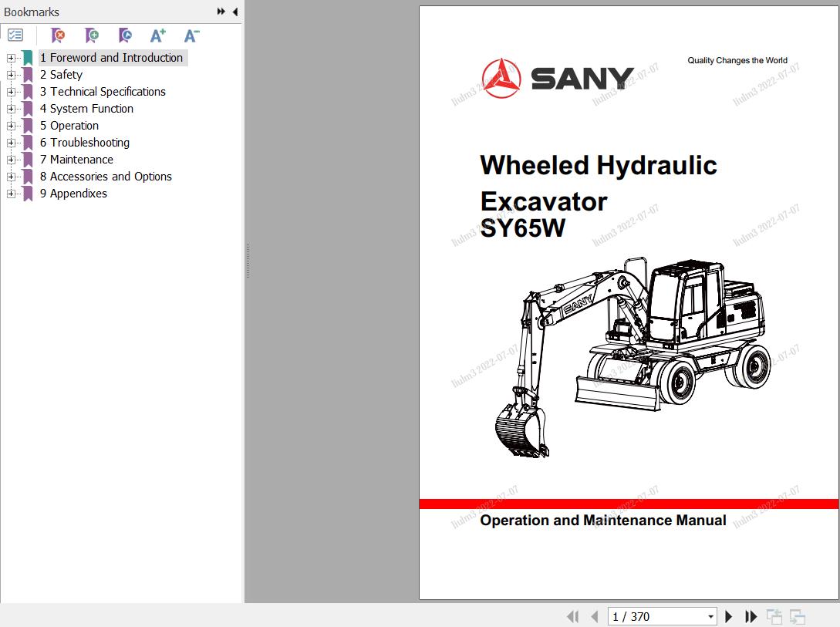Click the New Bookmark icon
840x627 pixels.
pyautogui.click(x=92, y=35)
